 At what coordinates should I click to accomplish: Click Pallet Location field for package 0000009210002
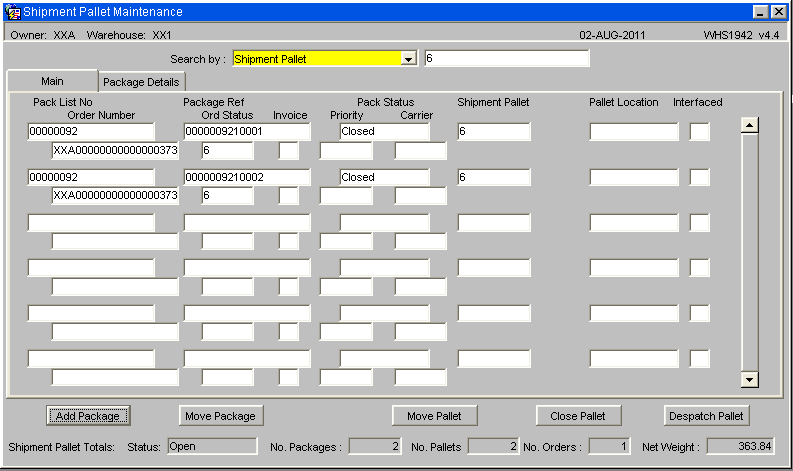tap(634, 177)
